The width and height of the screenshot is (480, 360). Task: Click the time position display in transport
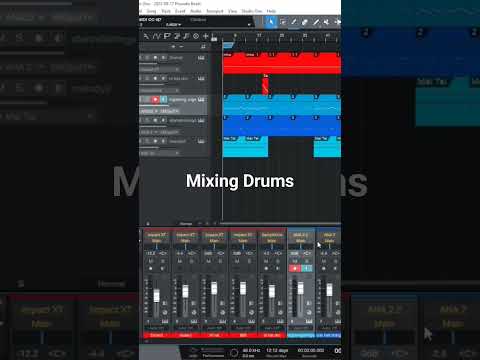coord(310,350)
